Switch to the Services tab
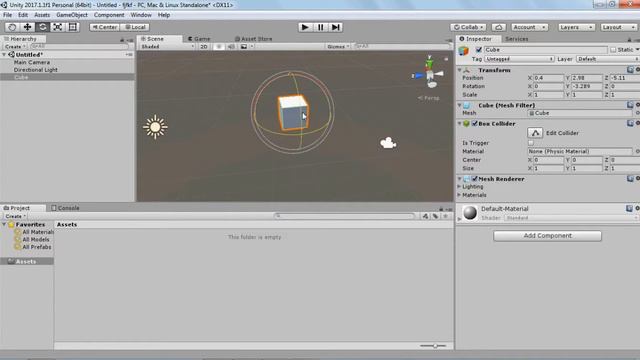This screenshot has height=360, width=640. pos(516,39)
